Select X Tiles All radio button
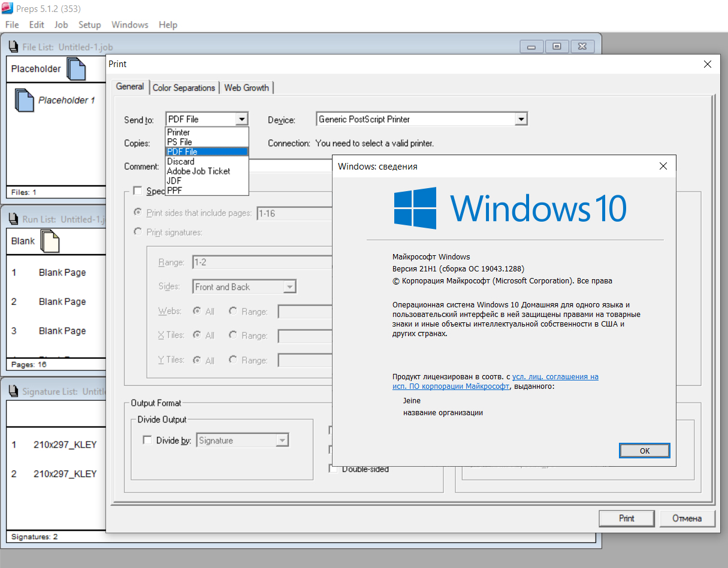 point(197,335)
